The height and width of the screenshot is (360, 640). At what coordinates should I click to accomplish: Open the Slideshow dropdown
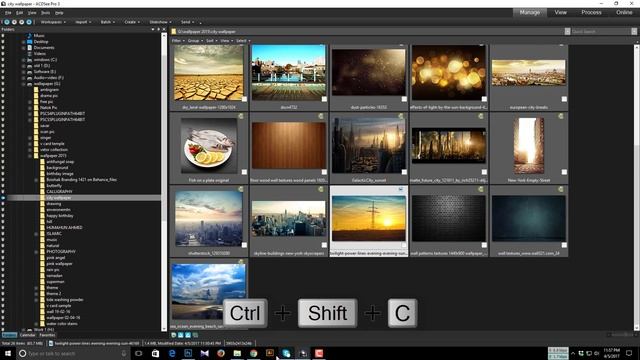(x=160, y=22)
